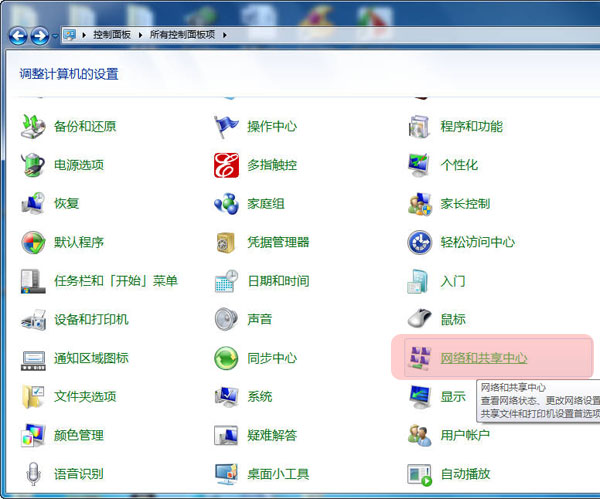Open the 操作中心 flag icon
Viewport: 600px width, 499px height.
227,126
